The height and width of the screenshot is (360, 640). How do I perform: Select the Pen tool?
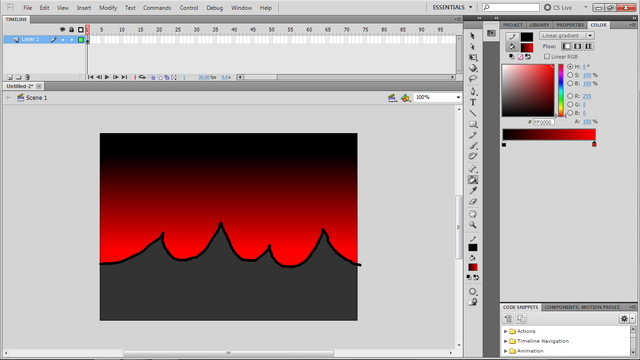(x=473, y=91)
